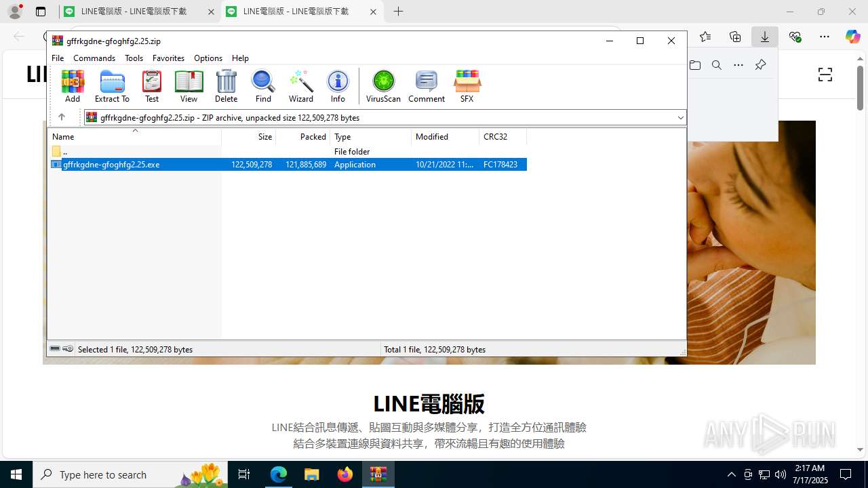This screenshot has width=868, height=488.
Task: Show hidden system tray icons
Action: (x=731, y=474)
